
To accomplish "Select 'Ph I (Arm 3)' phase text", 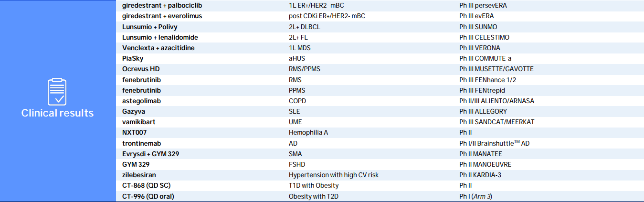I will (x=476, y=196).
